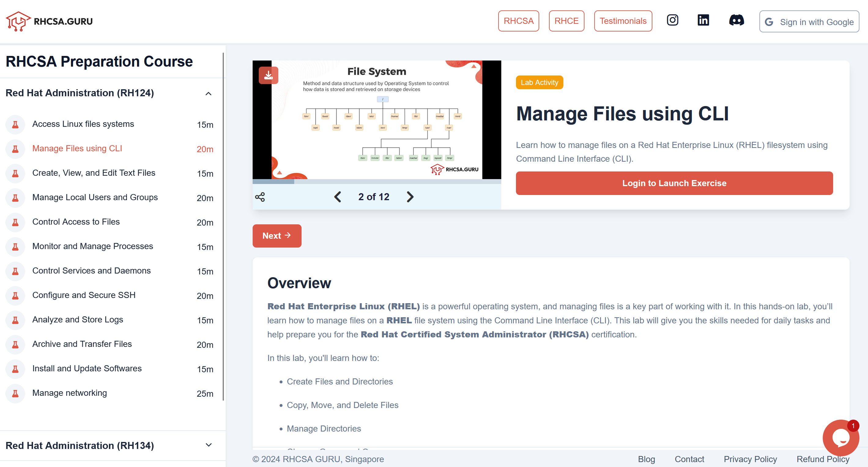Go to the previous slide arrow
The width and height of the screenshot is (868, 467).
337,197
